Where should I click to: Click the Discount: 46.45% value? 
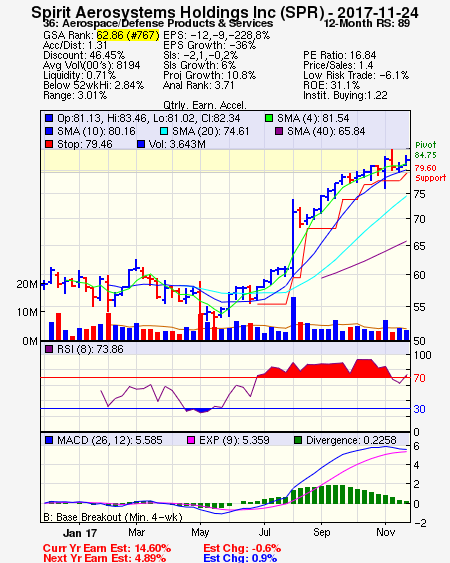[84, 55]
